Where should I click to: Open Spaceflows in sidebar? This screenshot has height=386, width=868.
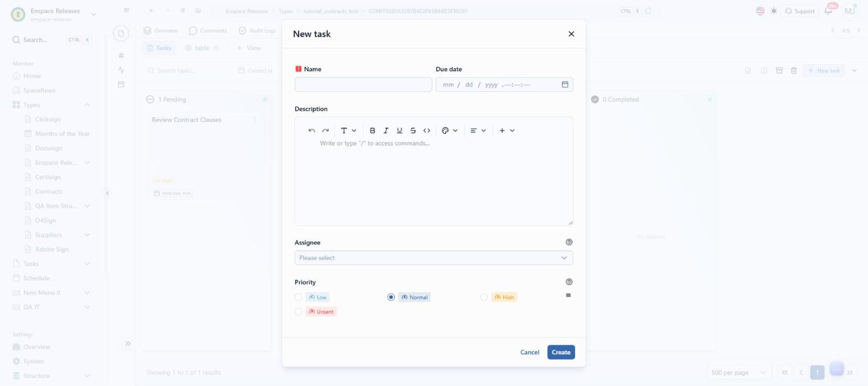tap(39, 90)
